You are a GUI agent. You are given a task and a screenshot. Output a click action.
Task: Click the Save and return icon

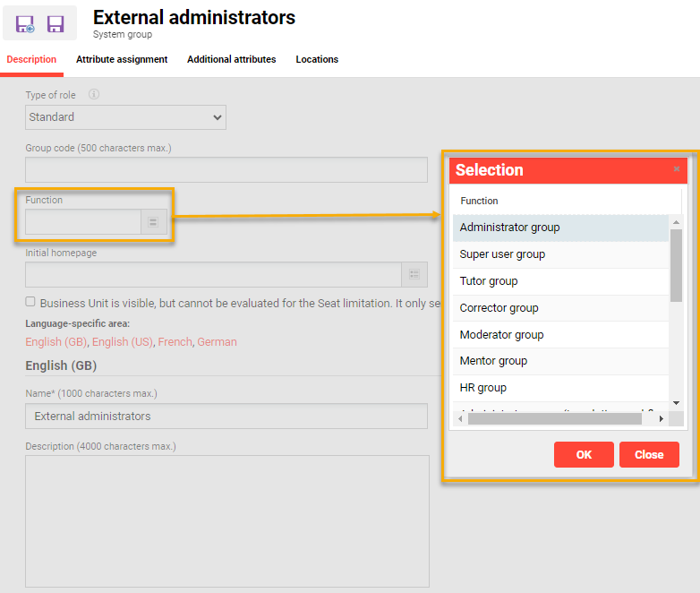[x=25, y=24]
